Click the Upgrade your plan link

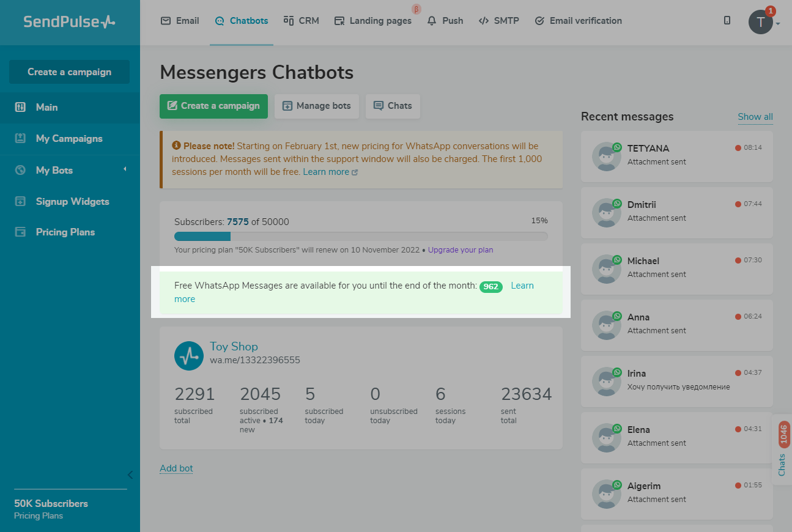click(x=461, y=250)
